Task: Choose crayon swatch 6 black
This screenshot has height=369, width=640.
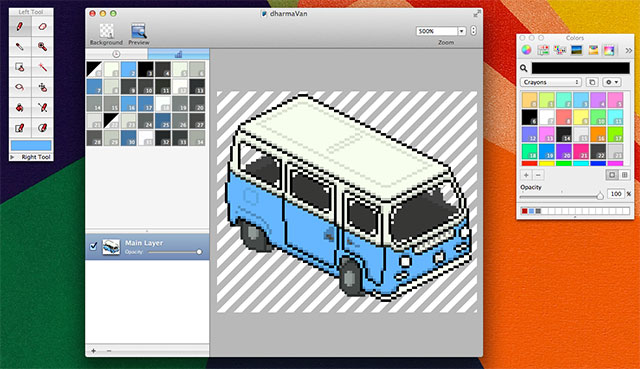Action: pyautogui.click(x=529, y=117)
